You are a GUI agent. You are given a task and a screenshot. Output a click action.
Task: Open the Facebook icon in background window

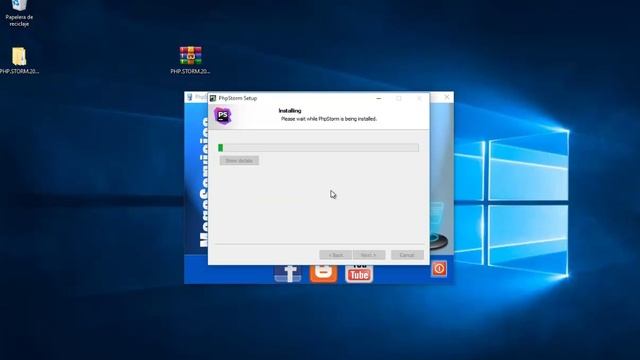[x=288, y=274]
